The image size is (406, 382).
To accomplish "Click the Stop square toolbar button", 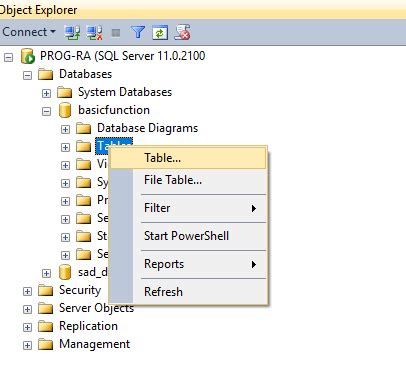I will coord(116,33).
